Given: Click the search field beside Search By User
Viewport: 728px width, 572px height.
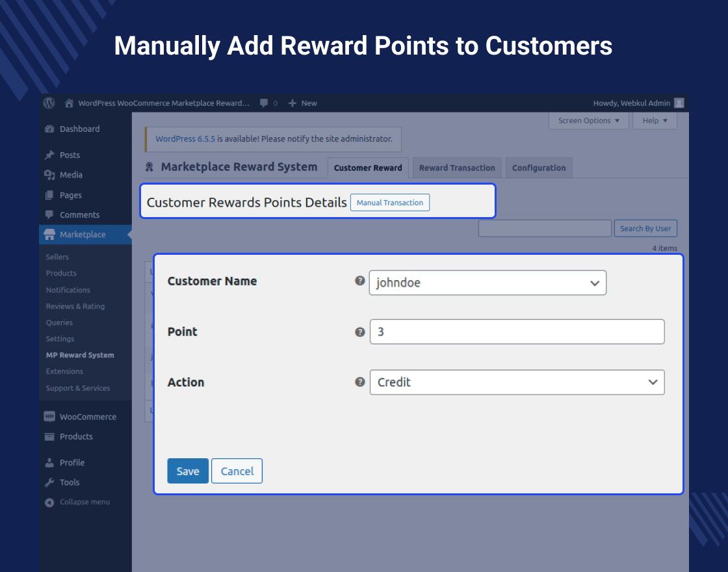Looking at the screenshot, I should point(545,228).
